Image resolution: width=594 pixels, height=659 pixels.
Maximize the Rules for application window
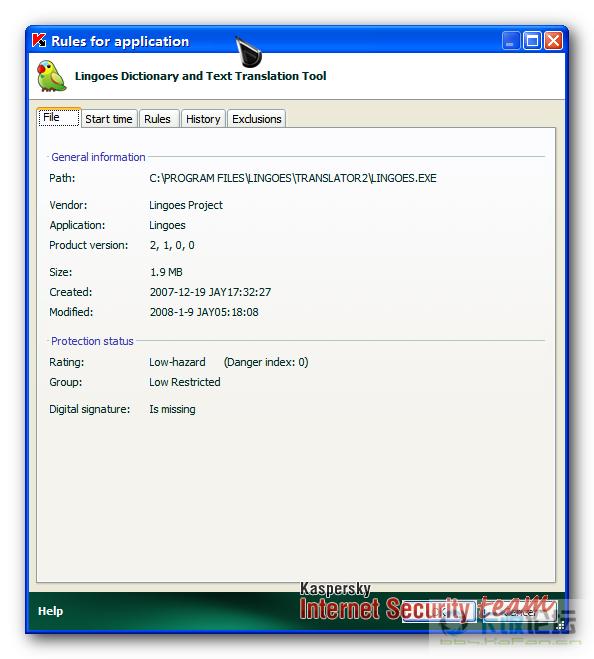(x=532, y=41)
